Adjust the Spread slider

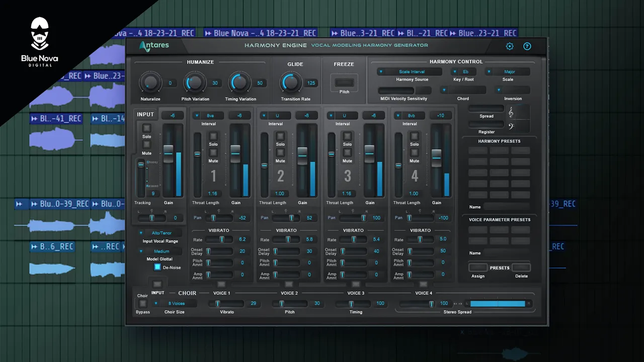coord(486,109)
